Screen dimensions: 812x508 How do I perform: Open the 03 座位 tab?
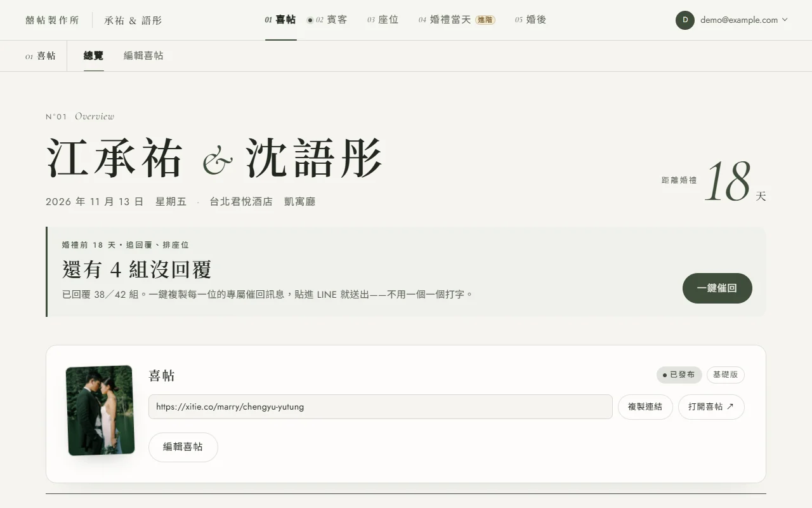tap(383, 20)
